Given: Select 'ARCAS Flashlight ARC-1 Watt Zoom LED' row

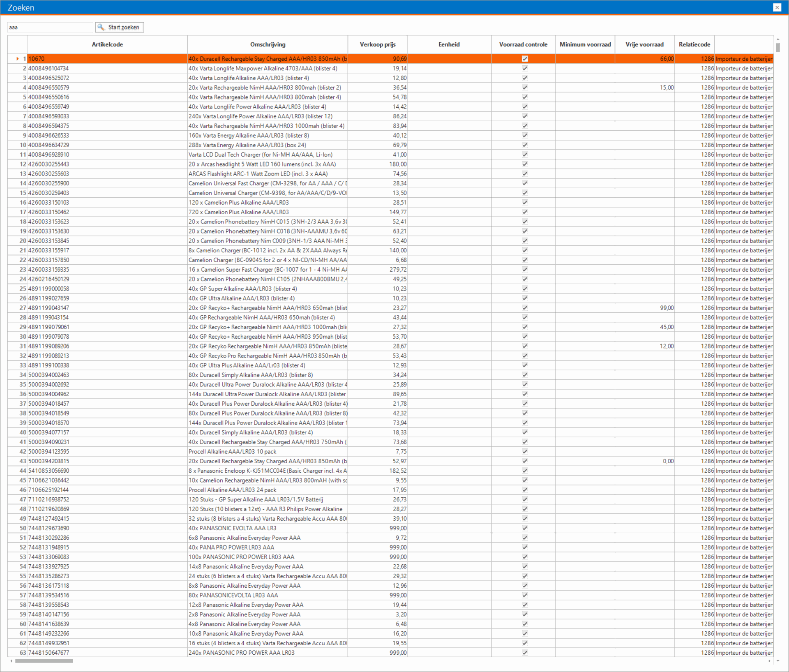Looking at the screenshot, I should pyautogui.click(x=258, y=174).
